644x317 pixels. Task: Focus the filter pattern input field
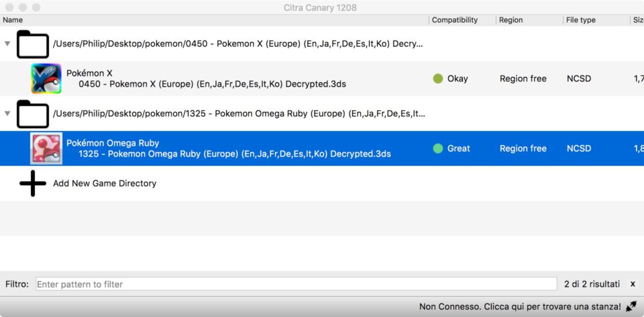coord(296,284)
